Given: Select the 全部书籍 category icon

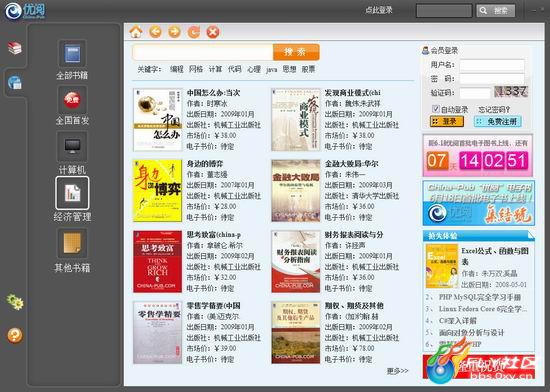Looking at the screenshot, I should tap(72, 54).
